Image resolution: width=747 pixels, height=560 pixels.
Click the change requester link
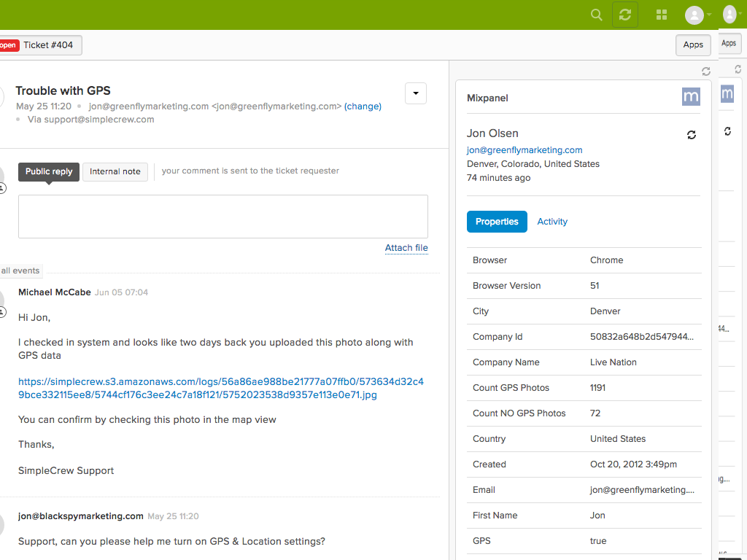click(363, 106)
